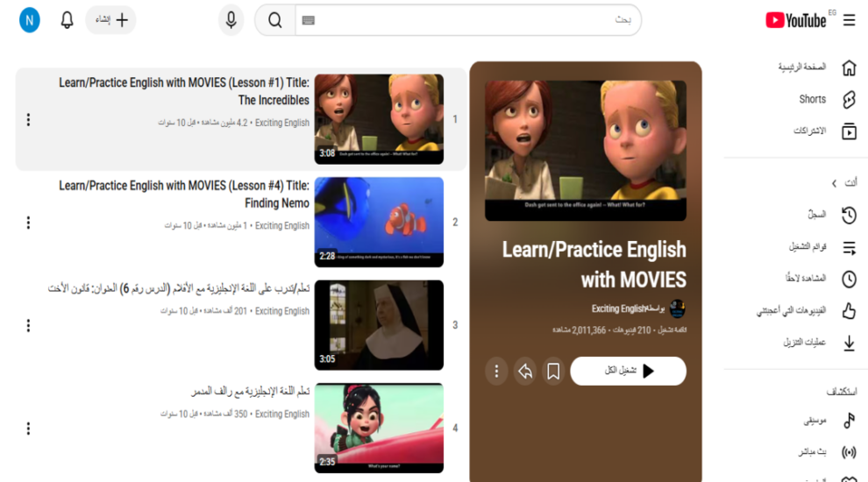Click the live broadcast icon
Screen dimensions: 868x482
point(850,452)
